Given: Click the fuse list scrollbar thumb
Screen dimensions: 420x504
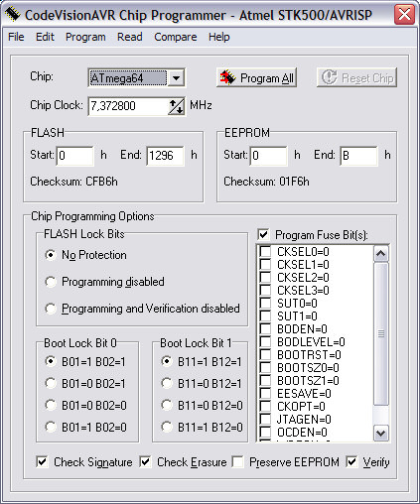Looking at the screenshot, I should pyautogui.click(x=381, y=333).
